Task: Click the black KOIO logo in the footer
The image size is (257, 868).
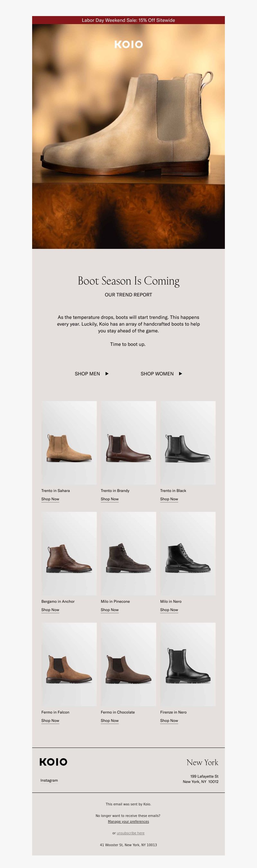Action: 53,762
